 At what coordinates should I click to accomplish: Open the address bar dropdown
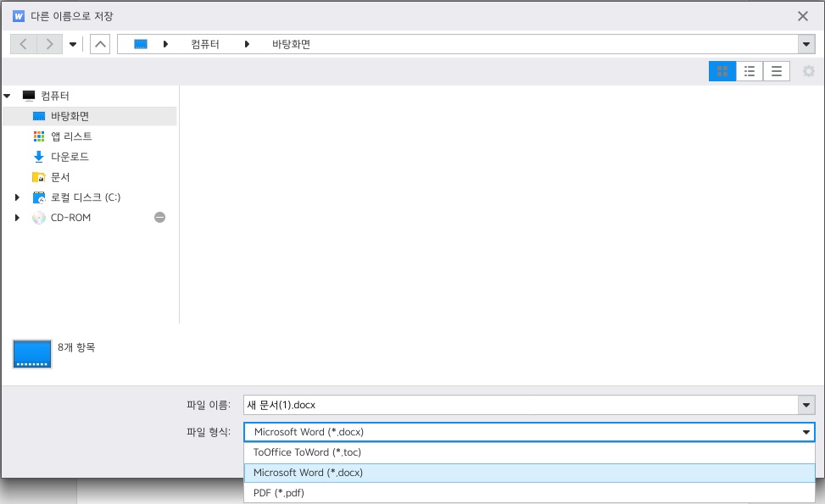pyautogui.click(x=806, y=44)
